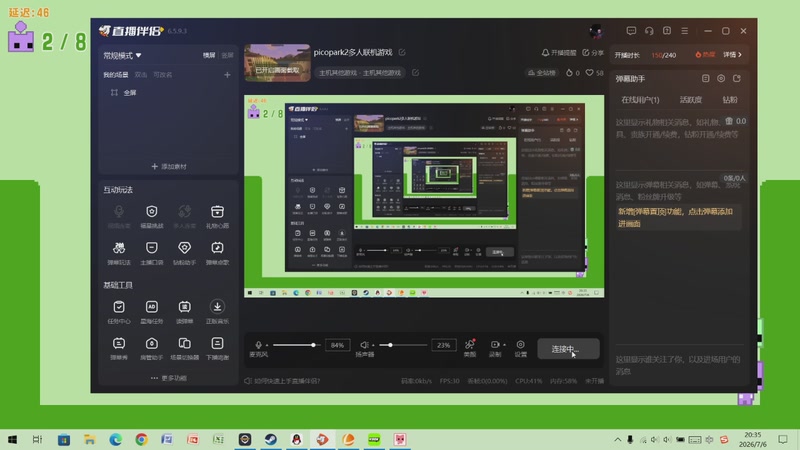Expand the 常规模式 mode dropdown

pyautogui.click(x=122, y=55)
